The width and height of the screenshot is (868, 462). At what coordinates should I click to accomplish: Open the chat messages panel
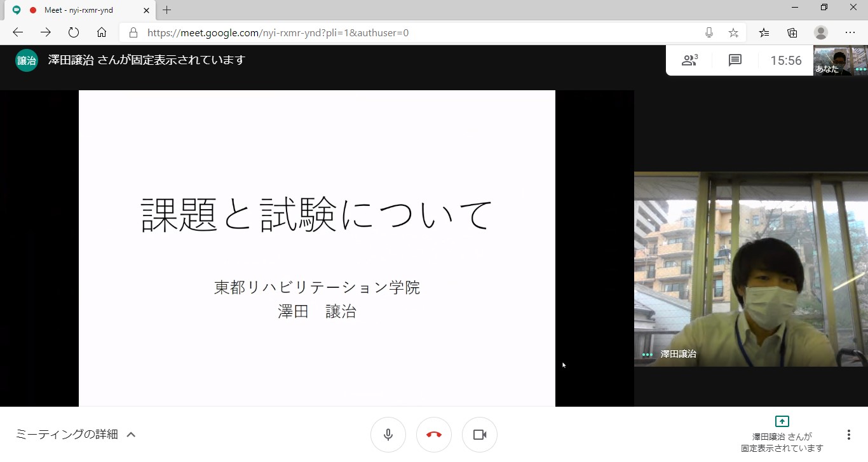tap(735, 60)
